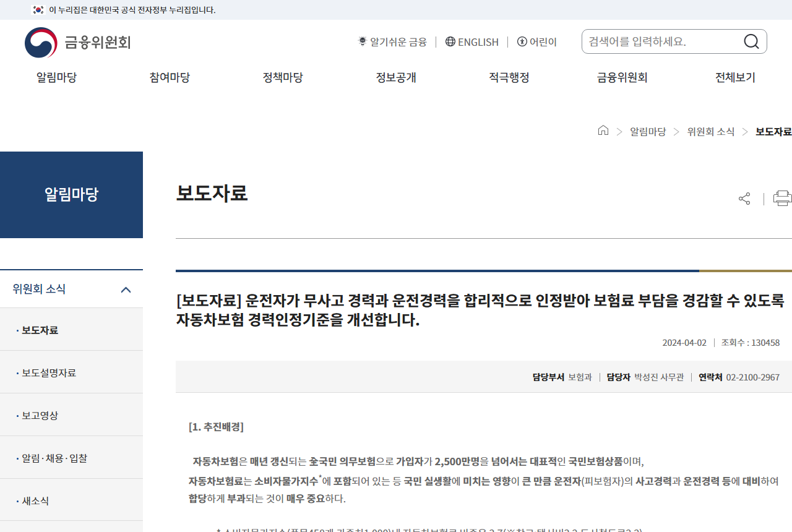Click the lightbulb icon beside 알기쉬운 금융

(363, 41)
